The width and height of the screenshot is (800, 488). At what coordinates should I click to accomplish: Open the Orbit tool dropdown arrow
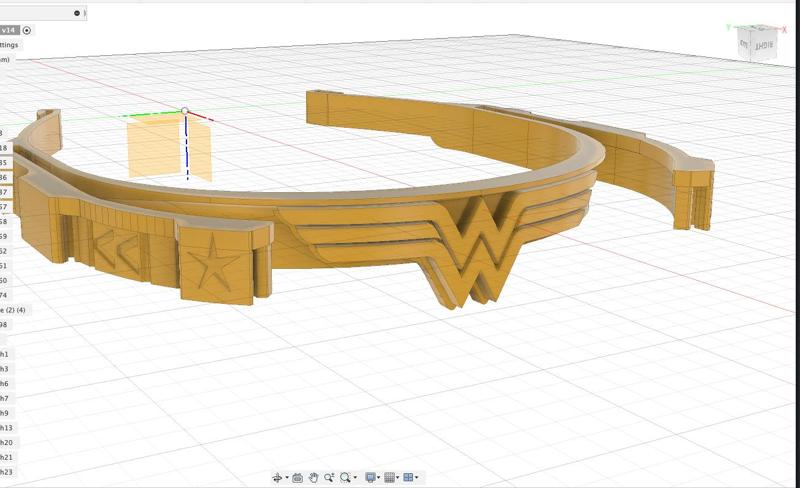pyautogui.click(x=287, y=478)
